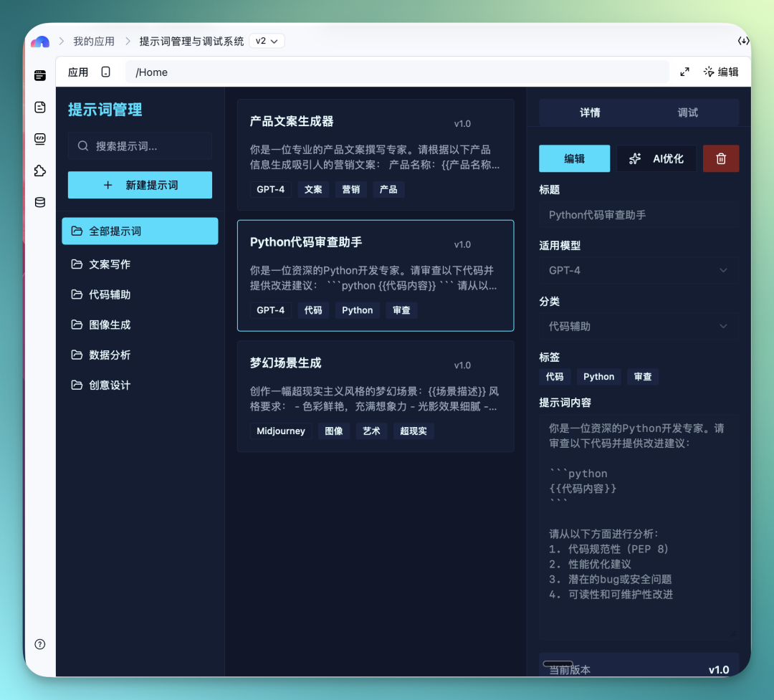Switch to the 调试 tab
774x700 pixels.
pos(687,112)
